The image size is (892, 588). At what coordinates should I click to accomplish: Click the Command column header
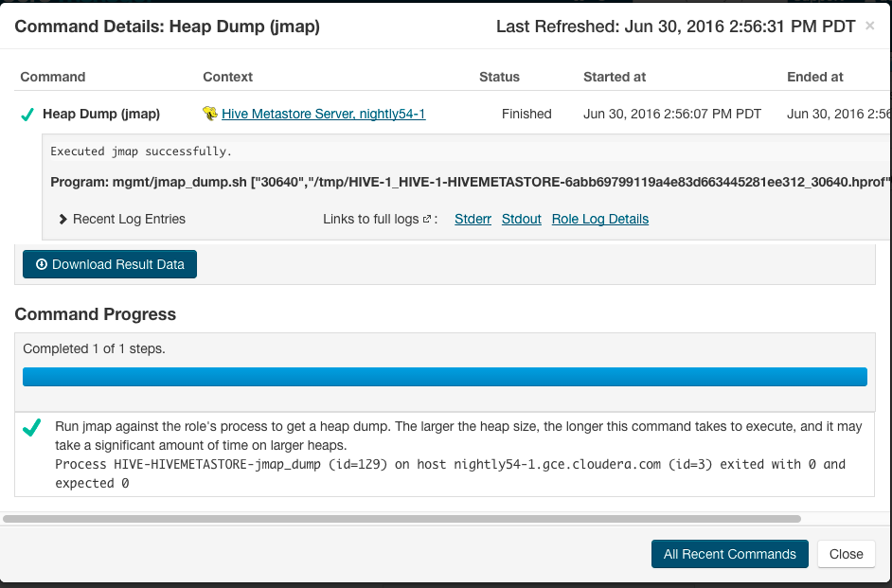coord(53,77)
